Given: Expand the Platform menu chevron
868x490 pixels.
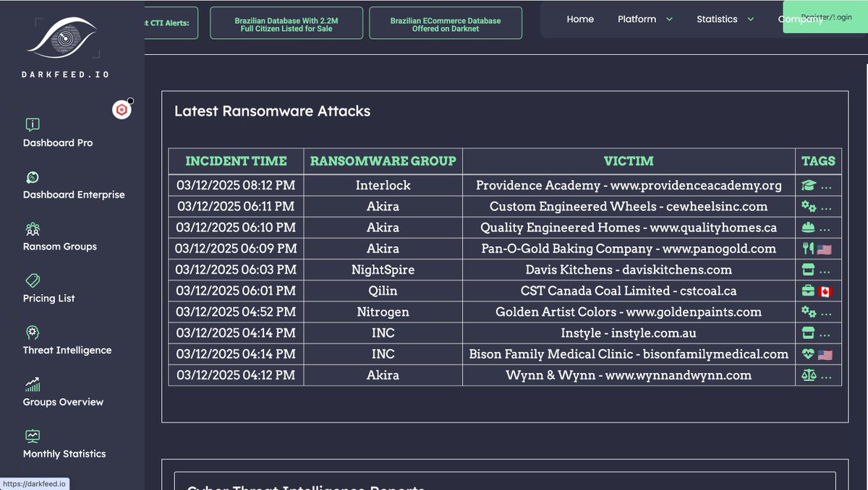Looking at the screenshot, I should pyautogui.click(x=669, y=20).
